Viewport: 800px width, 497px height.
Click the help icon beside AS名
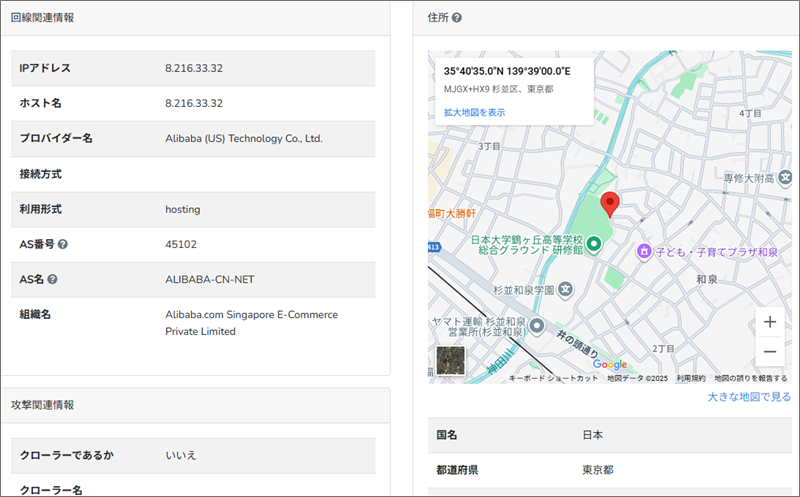pyautogui.click(x=52, y=280)
